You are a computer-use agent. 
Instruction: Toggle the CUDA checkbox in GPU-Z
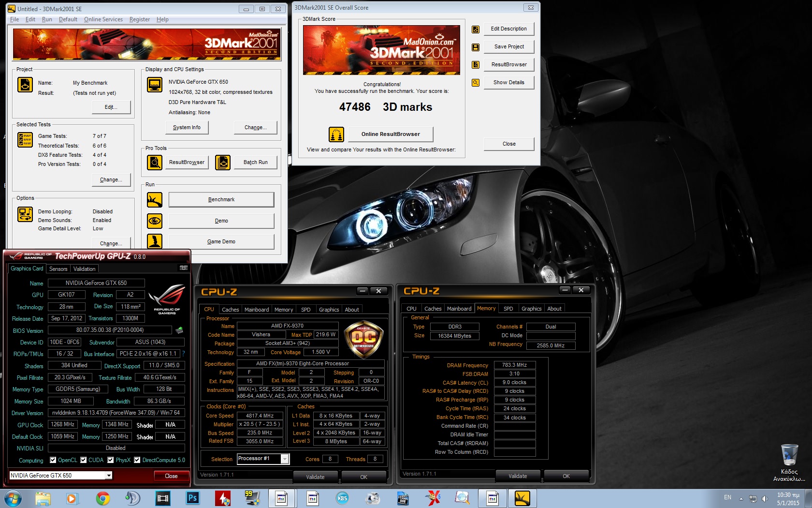tap(84, 460)
